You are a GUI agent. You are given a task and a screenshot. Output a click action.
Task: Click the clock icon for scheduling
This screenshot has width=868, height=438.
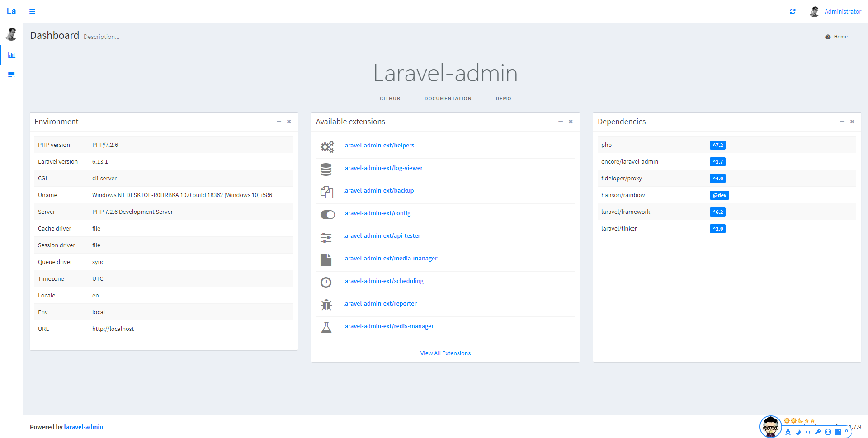326,283
